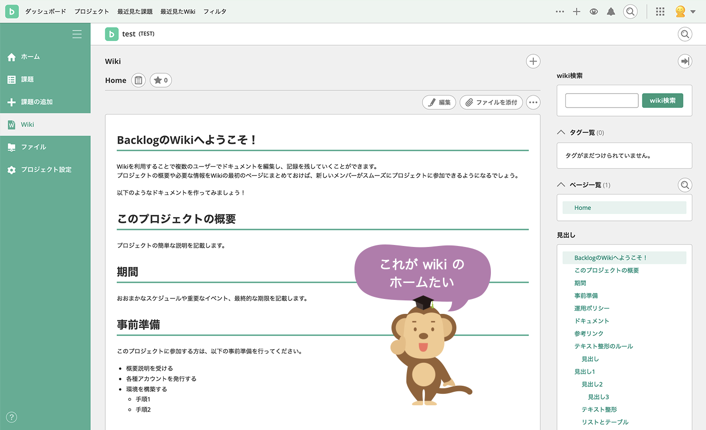This screenshot has height=430, width=706.
Task: Open the user avatar dropdown
Action: coord(685,12)
